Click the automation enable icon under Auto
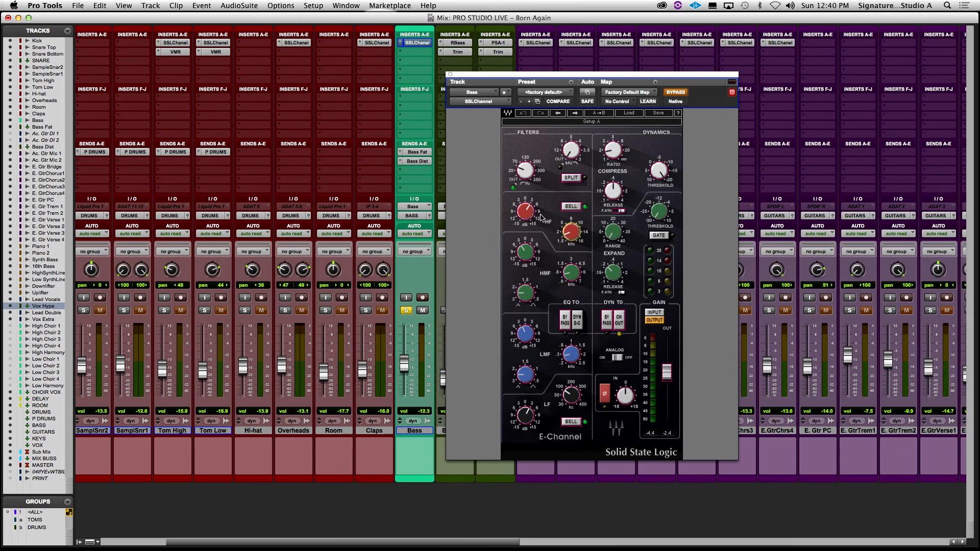Viewport: 980px width, 551px height. [587, 92]
